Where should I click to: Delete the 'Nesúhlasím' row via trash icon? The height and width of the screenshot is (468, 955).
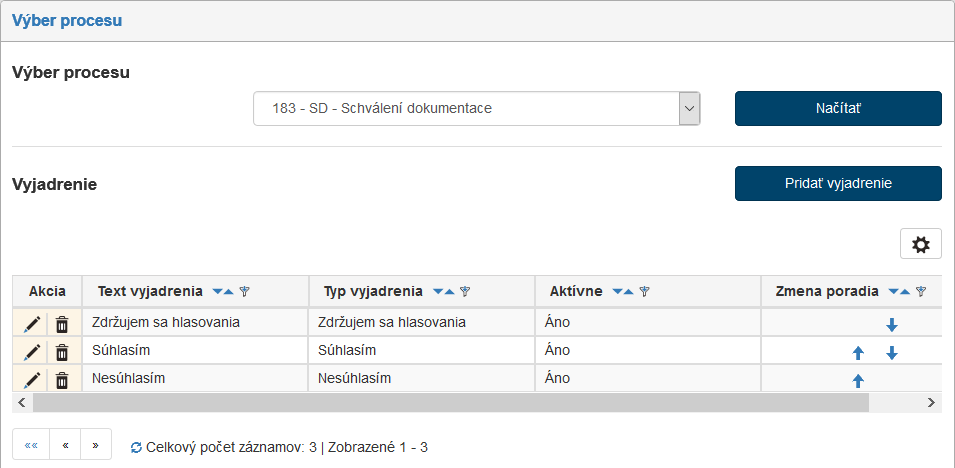(x=62, y=380)
